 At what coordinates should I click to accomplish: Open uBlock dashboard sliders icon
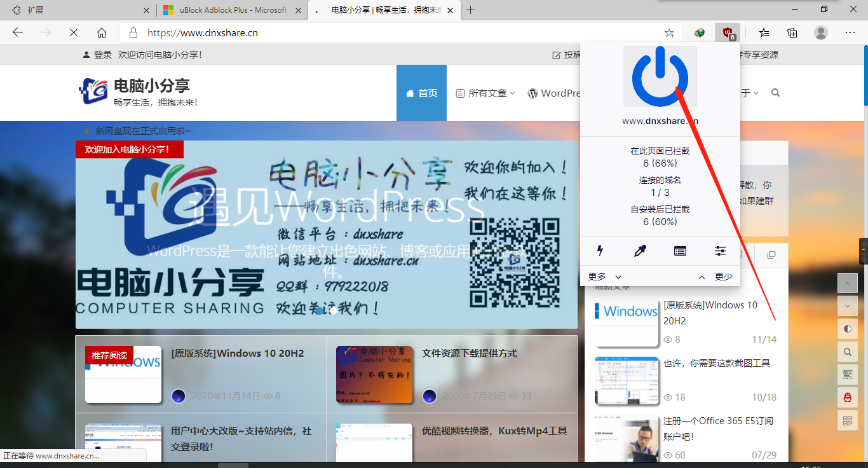pyautogui.click(x=720, y=251)
